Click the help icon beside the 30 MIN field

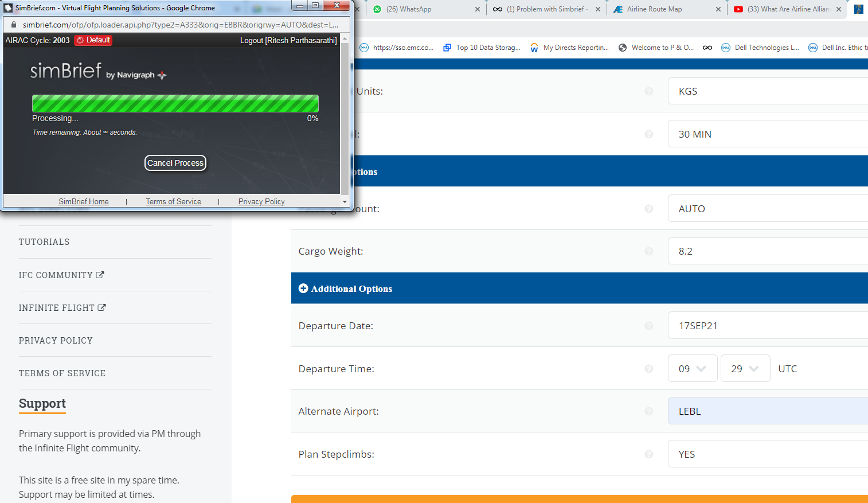(x=649, y=134)
